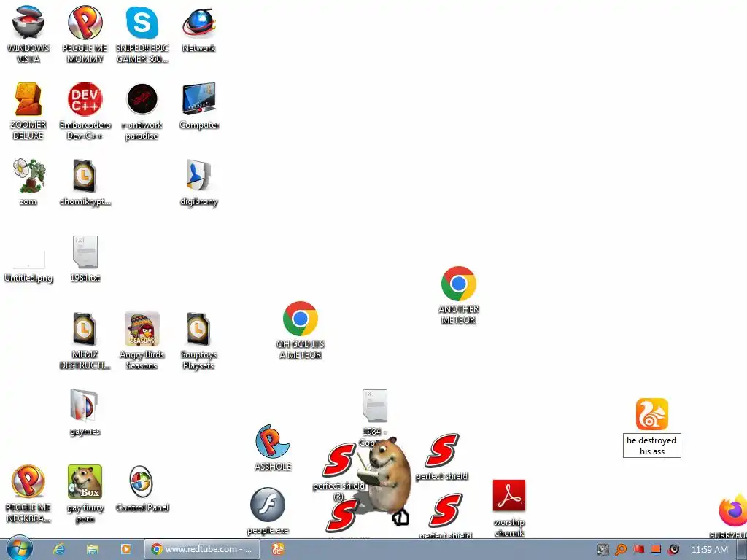
Task: Click the Angry Birds Seasons shortcut
Action: click(142, 329)
